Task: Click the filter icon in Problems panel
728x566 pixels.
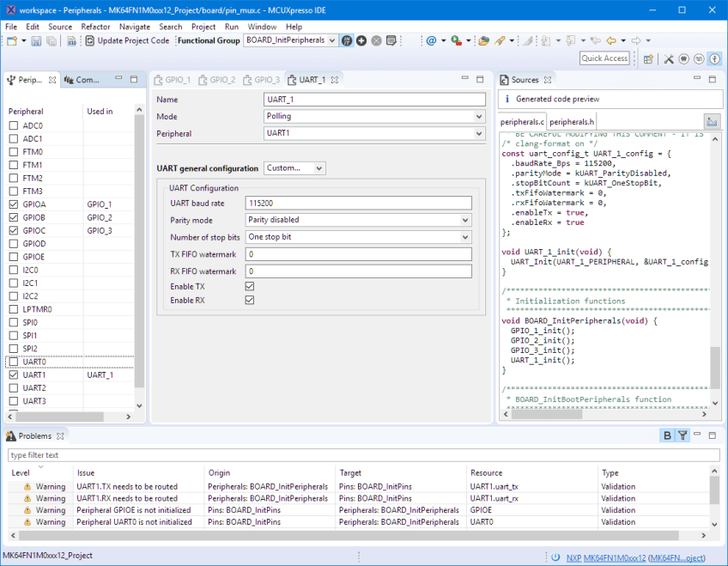Action: pos(682,435)
